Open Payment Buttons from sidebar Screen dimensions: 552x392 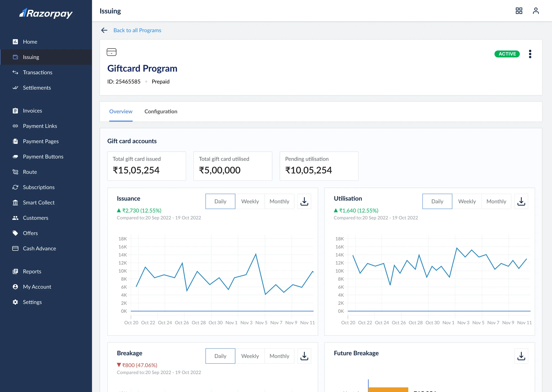point(46,157)
